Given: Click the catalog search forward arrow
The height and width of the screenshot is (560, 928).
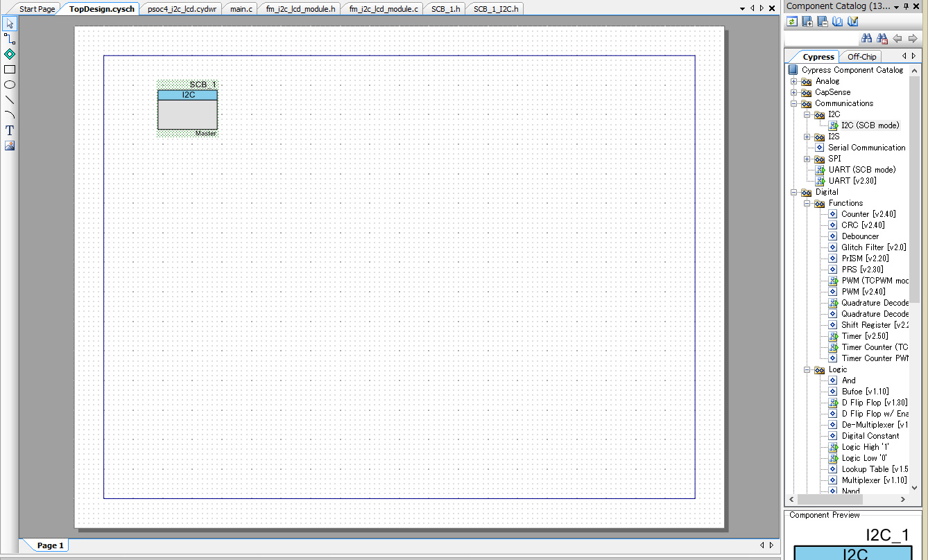Looking at the screenshot, I should pyautogui.click(x=913, y=39).
